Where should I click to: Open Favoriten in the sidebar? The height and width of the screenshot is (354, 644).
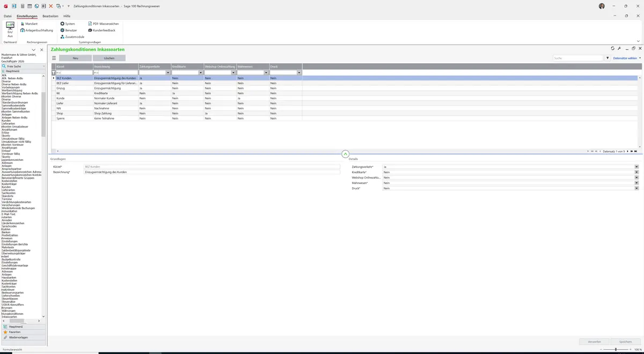23,332
